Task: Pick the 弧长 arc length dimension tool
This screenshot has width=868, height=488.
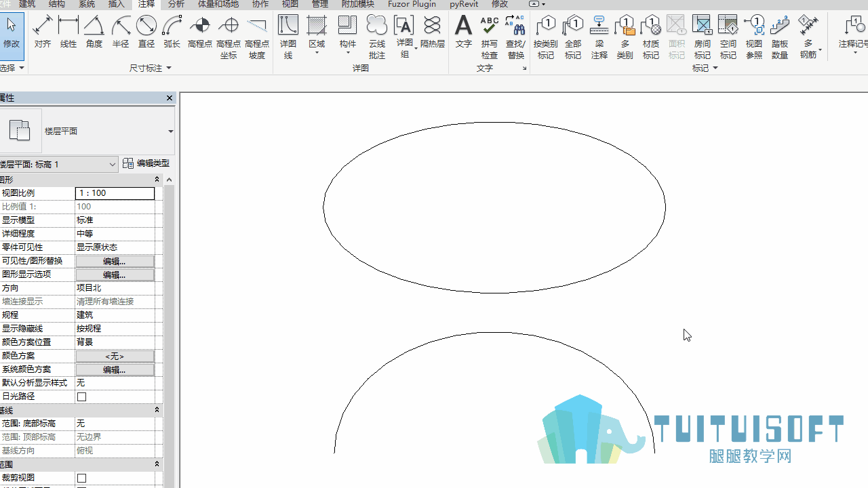Action: tap(172, 32)
